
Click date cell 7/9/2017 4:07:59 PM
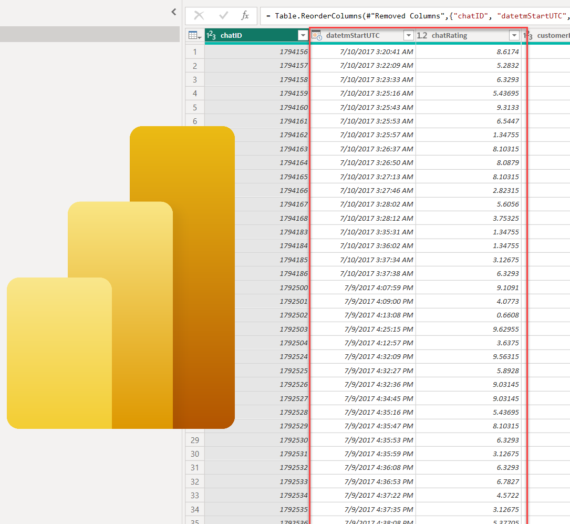[x=362, y=288]
